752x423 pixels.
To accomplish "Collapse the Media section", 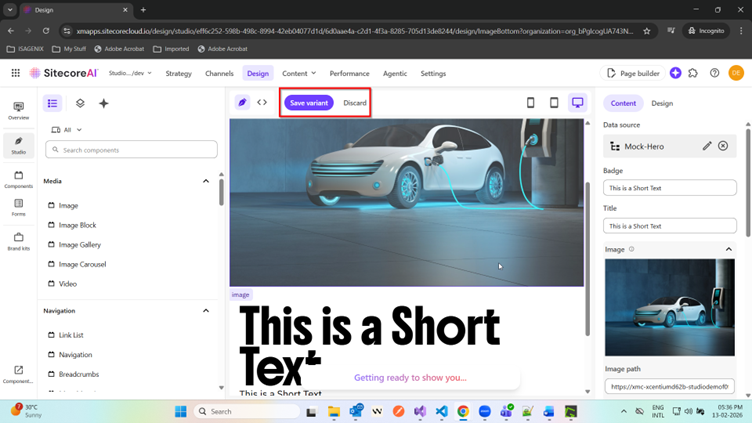I will (206, 181).
